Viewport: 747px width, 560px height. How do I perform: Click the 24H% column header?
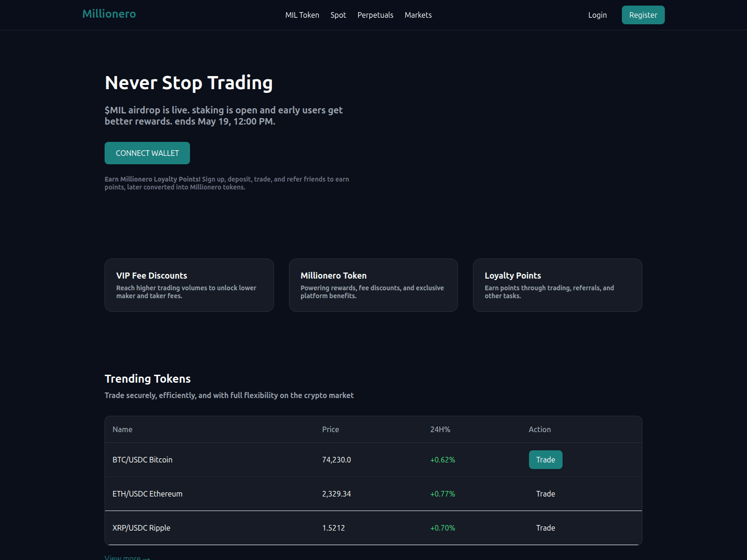pos(440,429)
